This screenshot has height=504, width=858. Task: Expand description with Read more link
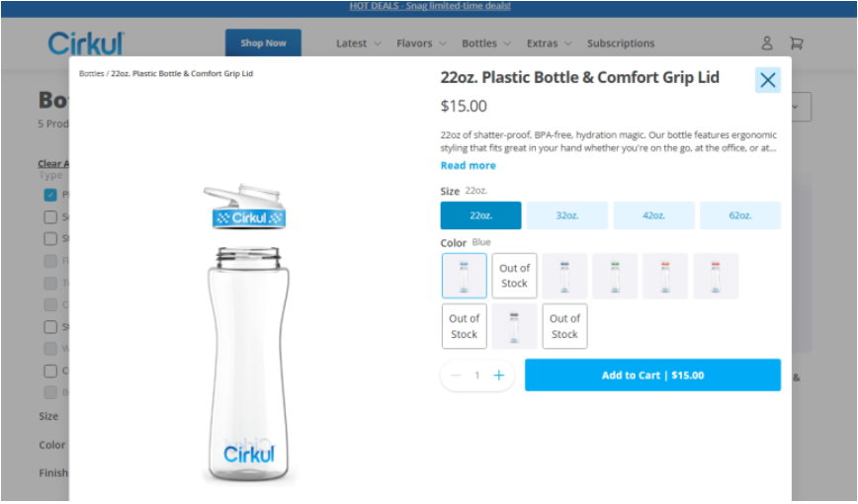click(468, 166)
